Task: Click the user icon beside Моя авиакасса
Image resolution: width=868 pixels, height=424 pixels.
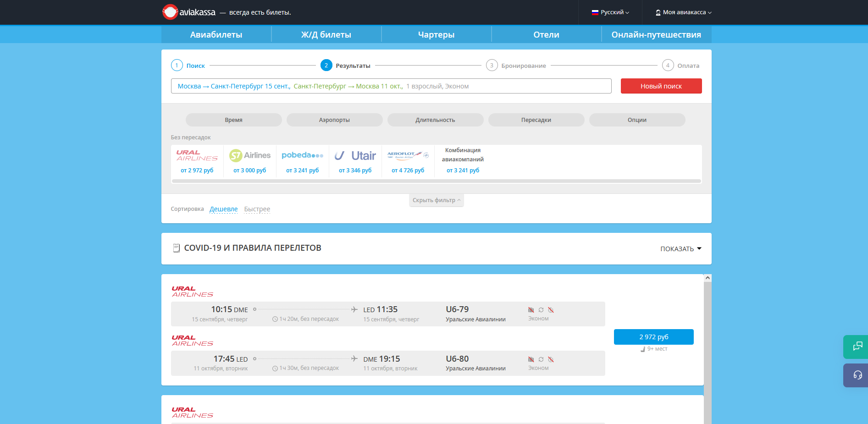Action: click(x=658, y=13)
